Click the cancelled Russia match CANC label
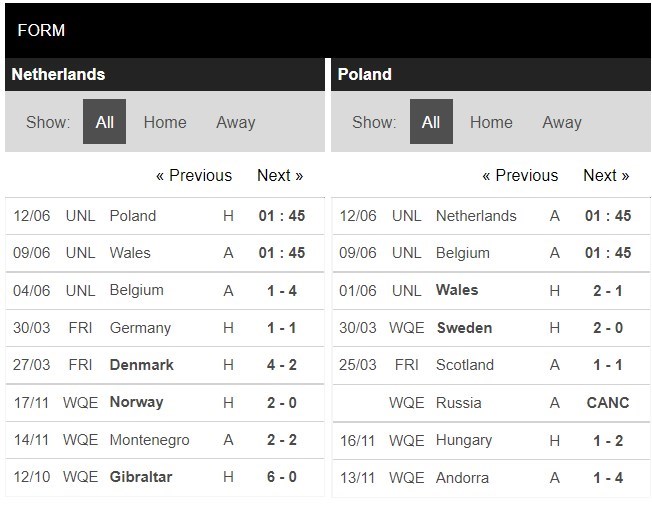This screenshot has width=652, height=508. (608, 402)
